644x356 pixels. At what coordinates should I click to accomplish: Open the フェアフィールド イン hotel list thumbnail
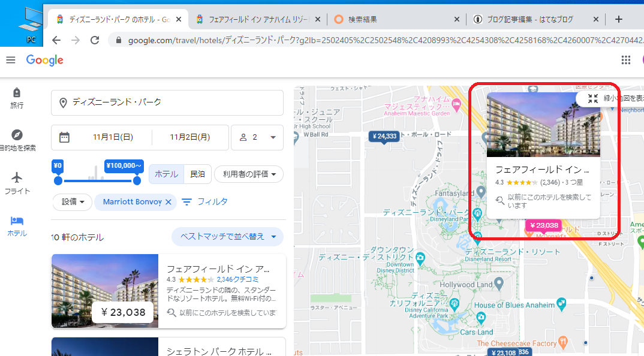(105, 291)
